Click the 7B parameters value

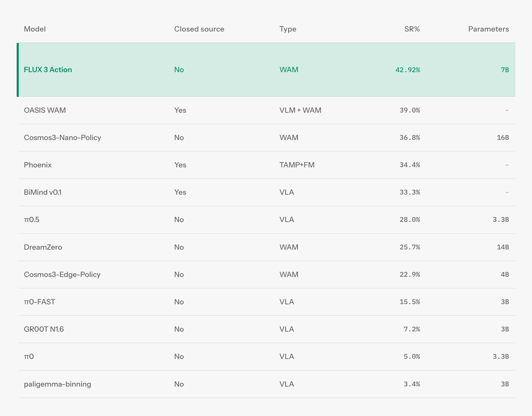505,70
